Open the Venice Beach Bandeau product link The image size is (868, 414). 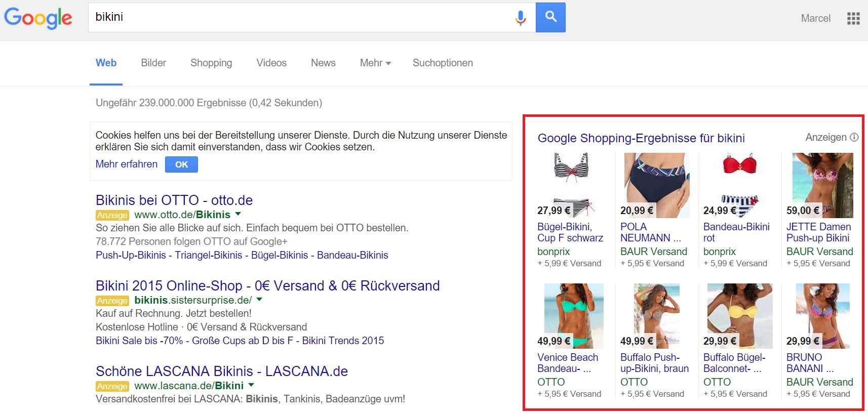pyautogui.click(x=568, y=363)
